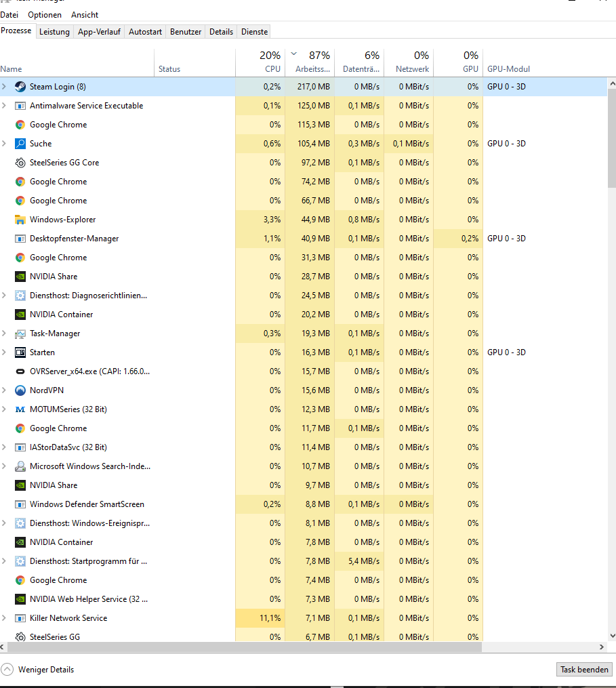Expand Antimalware Service Executable row
This screenshot has width=616, height=688.
4,105
